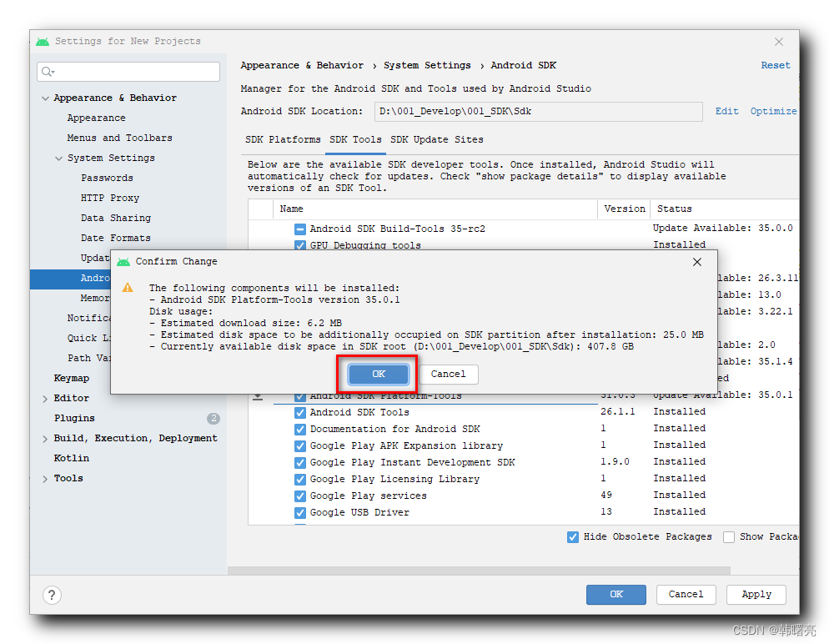Collapse Appearance & Behavior tree section
Viewport: 829px width, 644px height.
pos(46,98)
